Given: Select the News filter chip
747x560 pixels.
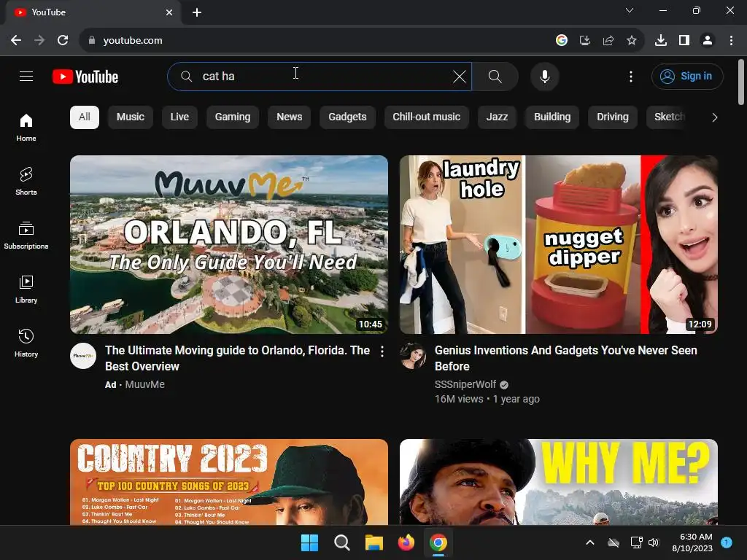Looking at the screenshot, I should 289,117.
